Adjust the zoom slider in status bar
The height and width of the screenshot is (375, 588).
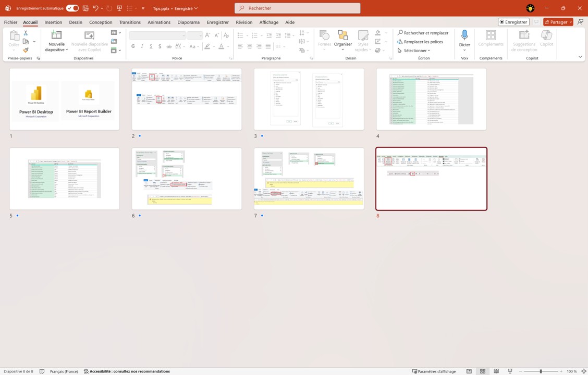point(541,371)
